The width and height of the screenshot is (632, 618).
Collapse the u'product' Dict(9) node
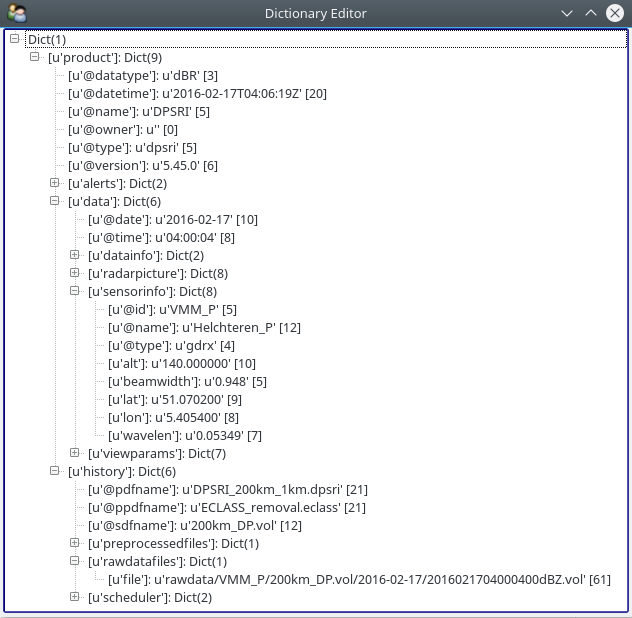35,57
